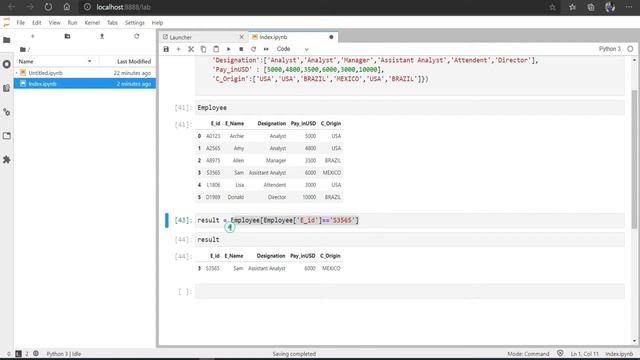Go to the browser home page
Screen dimensions: 640x360
pos(67,7)
